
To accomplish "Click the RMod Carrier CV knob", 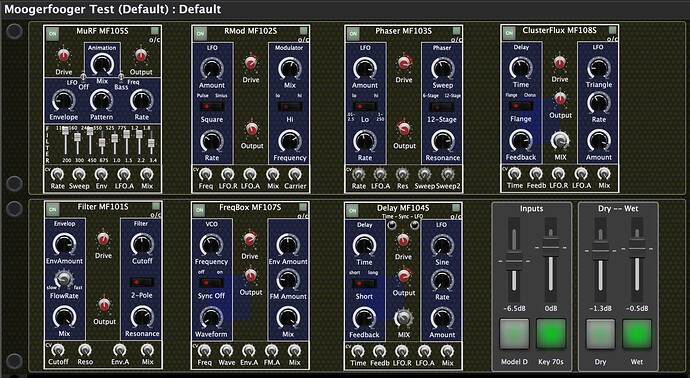I will [295, 175].
